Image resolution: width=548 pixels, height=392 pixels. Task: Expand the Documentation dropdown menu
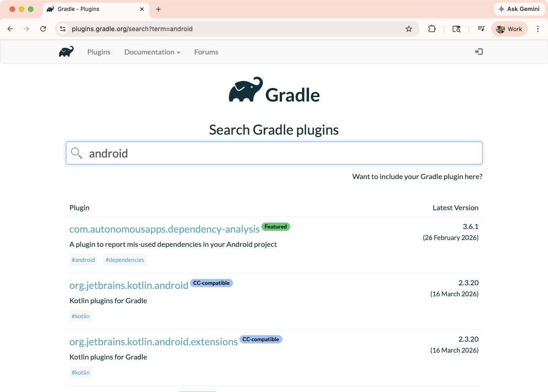(x=152, y=52)
